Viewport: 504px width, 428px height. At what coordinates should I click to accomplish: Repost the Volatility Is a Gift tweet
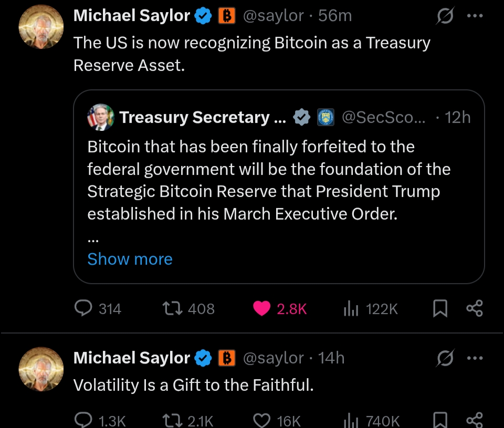click(174, 420)
